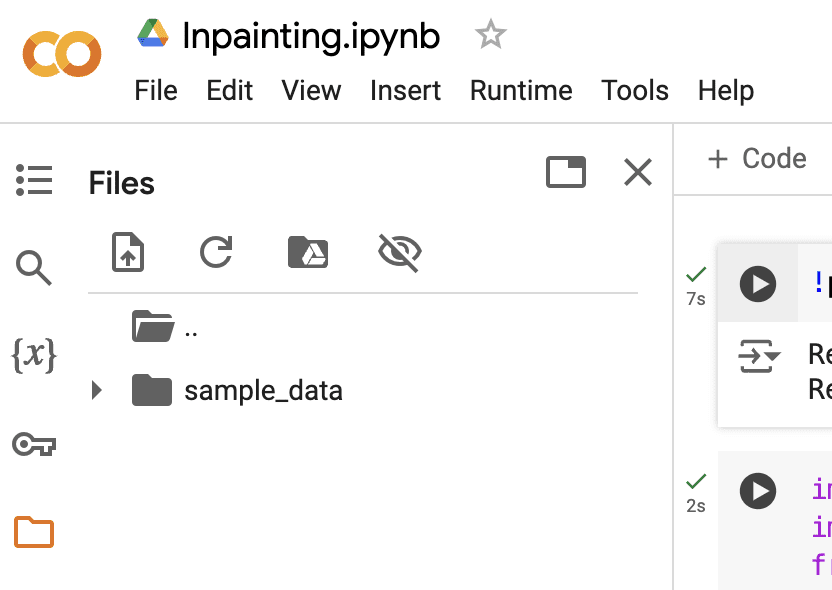Toggle show hidden files eye icon

(x=400, y=253)
